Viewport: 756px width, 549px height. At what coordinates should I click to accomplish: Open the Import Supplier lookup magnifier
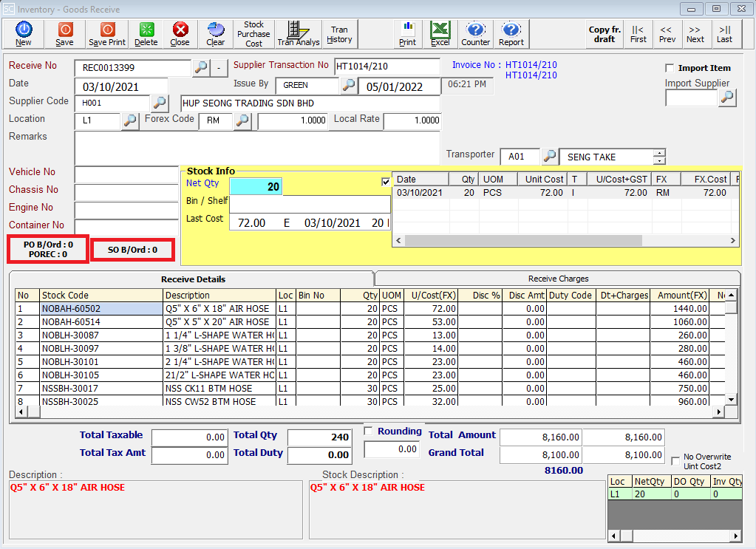[x=726, y=98]
